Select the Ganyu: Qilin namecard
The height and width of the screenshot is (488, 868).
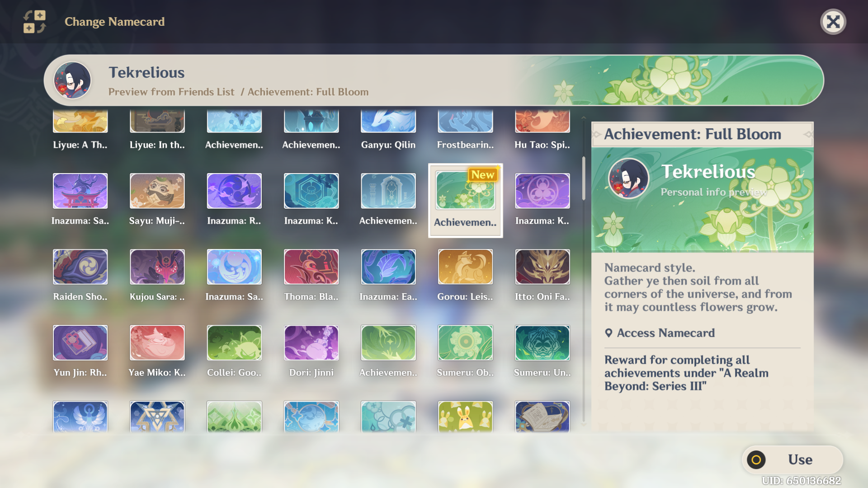click(x=388, y=123)
